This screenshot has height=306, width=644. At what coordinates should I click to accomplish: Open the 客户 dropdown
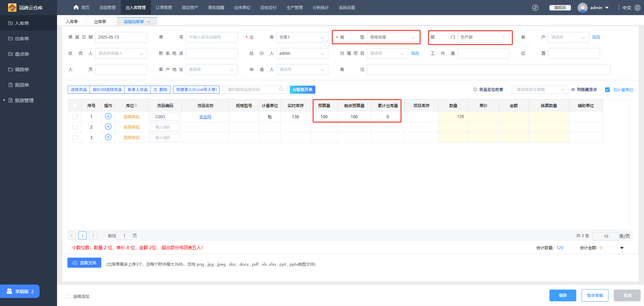(x=569, y=37)
